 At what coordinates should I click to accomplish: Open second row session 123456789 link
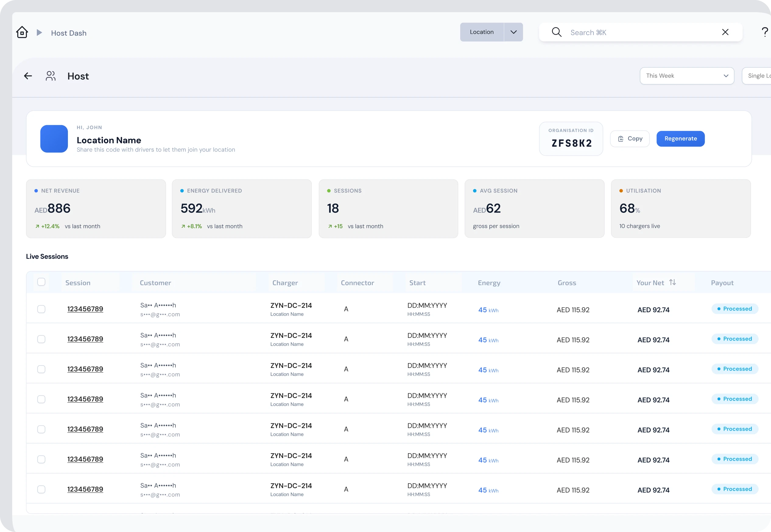(x=85, y=339)
